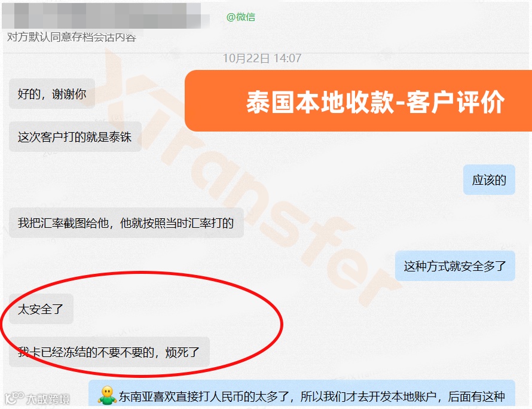Viewport: 532px width, 409px height.
Task: Select the message 我把汇率截图给他，他就按照当时汇率打的
Action: tap(126, 223)
